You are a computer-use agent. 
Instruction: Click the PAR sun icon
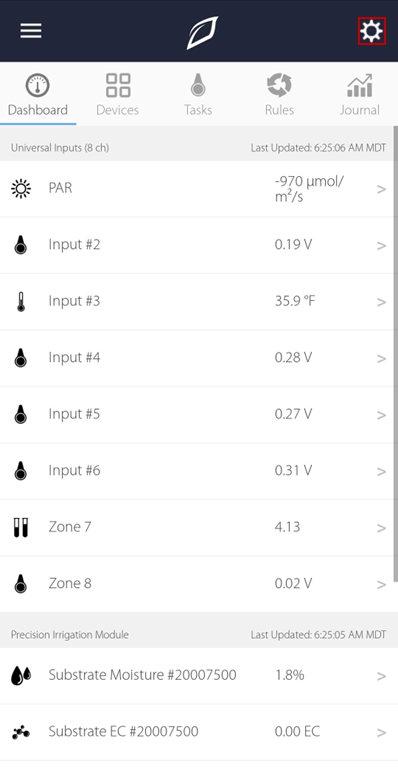21,189
